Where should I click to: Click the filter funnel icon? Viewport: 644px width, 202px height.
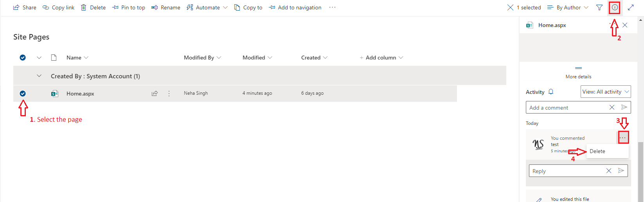[x=599, y=7]
